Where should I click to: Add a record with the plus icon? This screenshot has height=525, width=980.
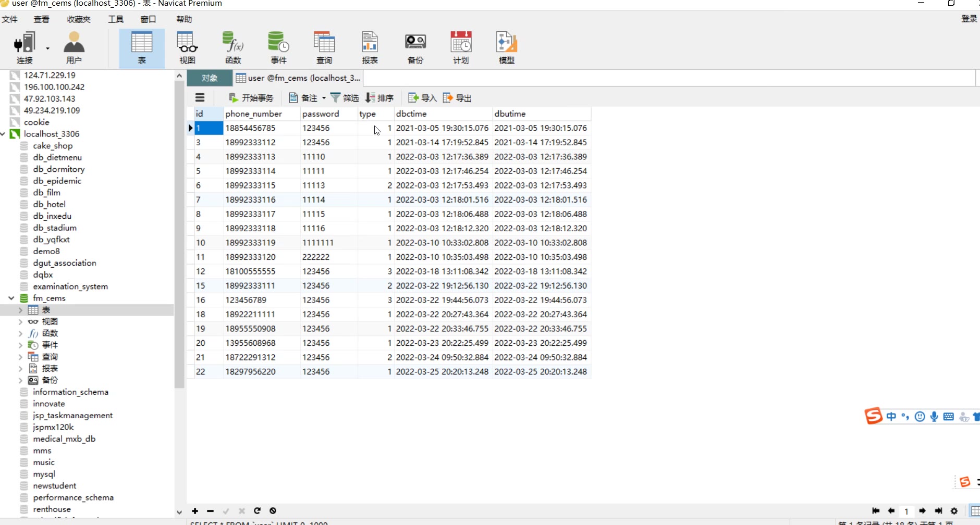(x=195, y=511)
